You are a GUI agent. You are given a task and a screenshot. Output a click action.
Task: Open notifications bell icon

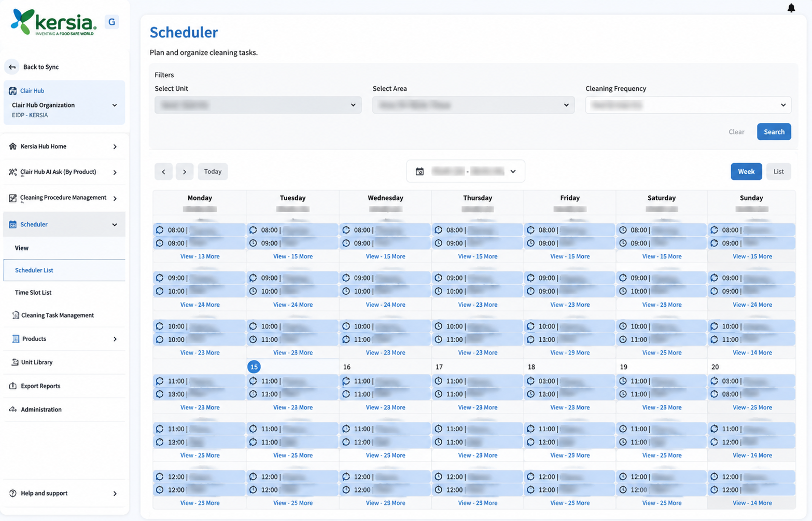(x=791, y=8)
